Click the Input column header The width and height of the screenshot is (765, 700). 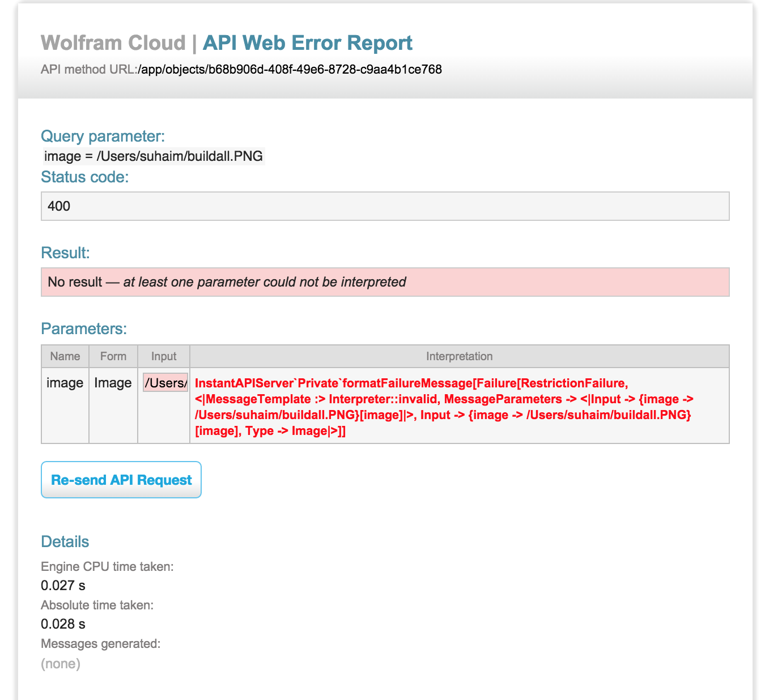click(164, 356)
